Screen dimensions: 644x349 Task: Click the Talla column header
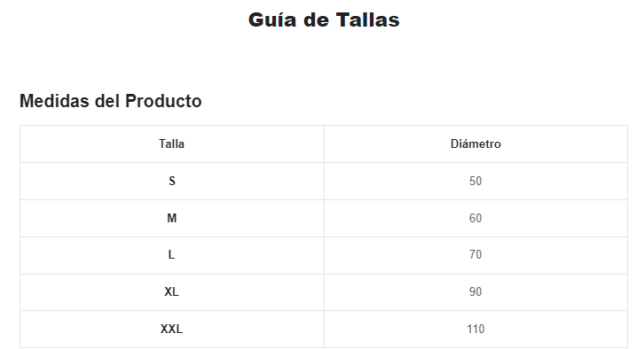[172, 144]
